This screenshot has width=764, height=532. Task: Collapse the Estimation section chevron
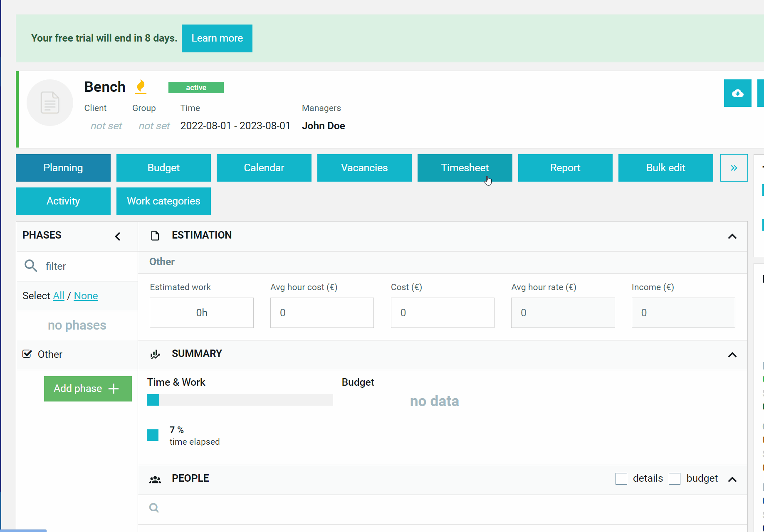coord(732,236)
